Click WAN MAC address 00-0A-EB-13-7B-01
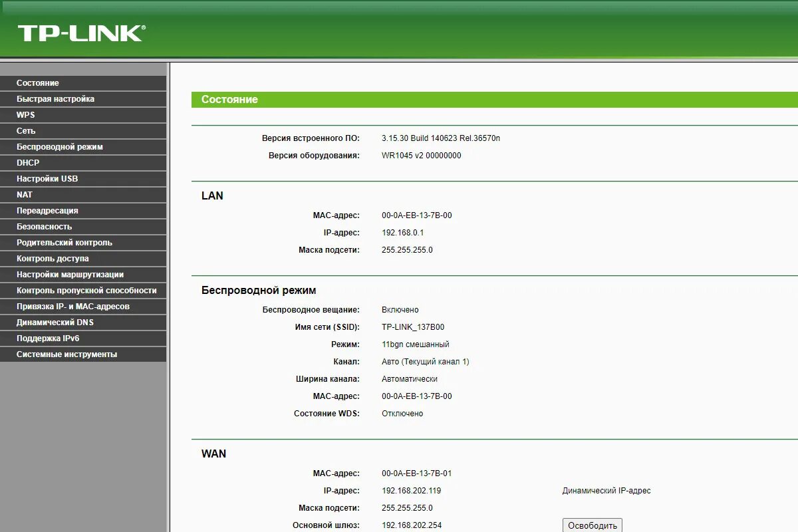Viewport: 798px width, 532px height. tap(417, 473)
